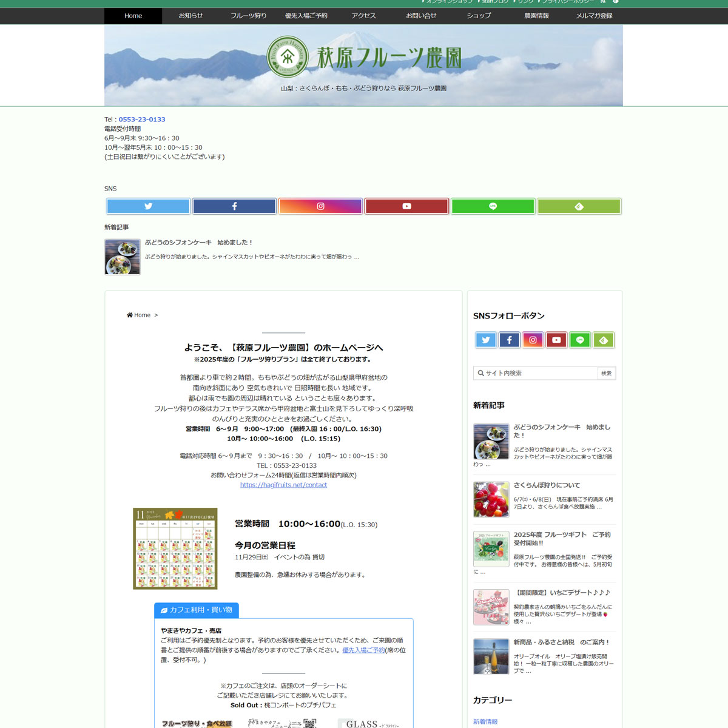Open the フルーツ狩り menu item
Viewport: 728px width, 728px height.
click(248, 16)
